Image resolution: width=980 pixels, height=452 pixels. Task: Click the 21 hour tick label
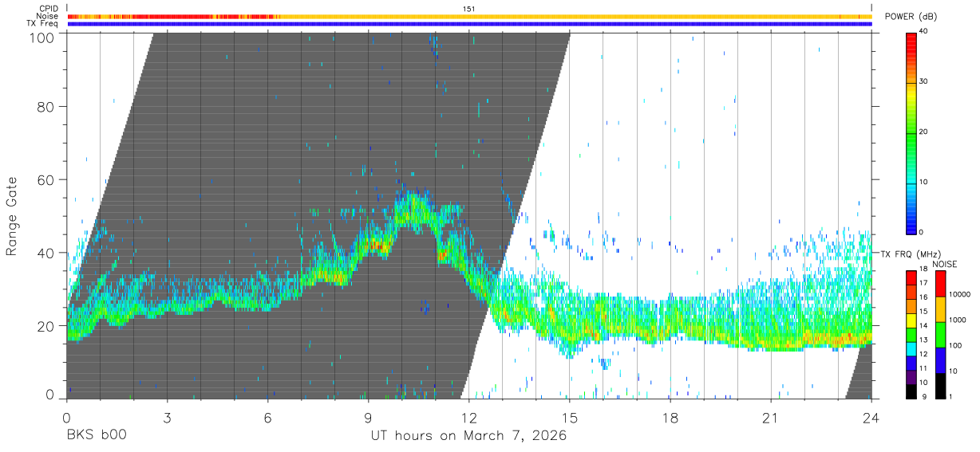tap(771, 417)
